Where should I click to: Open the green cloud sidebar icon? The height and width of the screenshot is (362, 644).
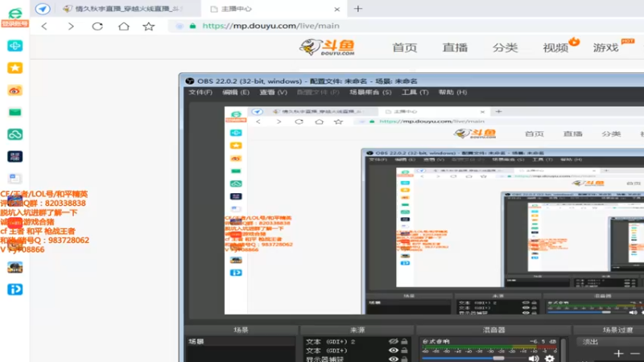[14, 134]
